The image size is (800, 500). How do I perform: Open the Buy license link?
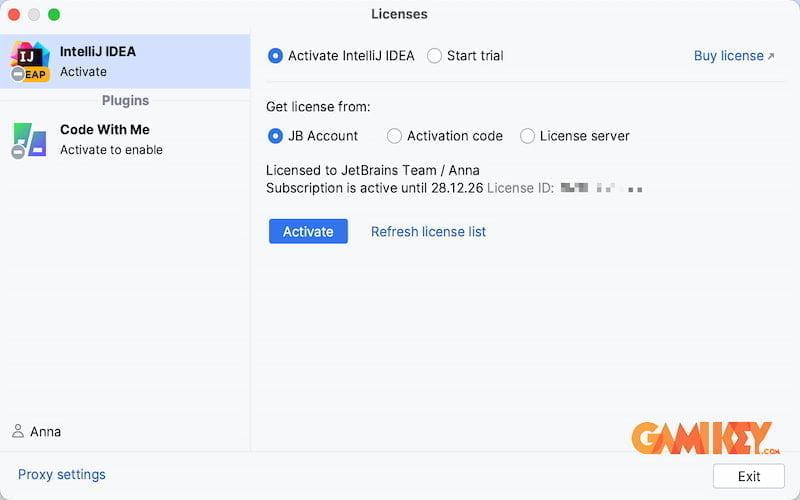[x=734, y=56]
